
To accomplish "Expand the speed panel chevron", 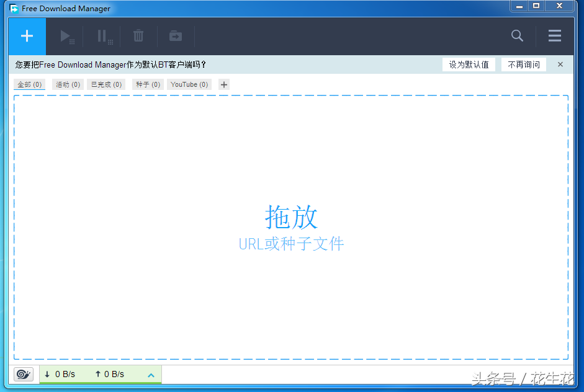I will point(151,375).
